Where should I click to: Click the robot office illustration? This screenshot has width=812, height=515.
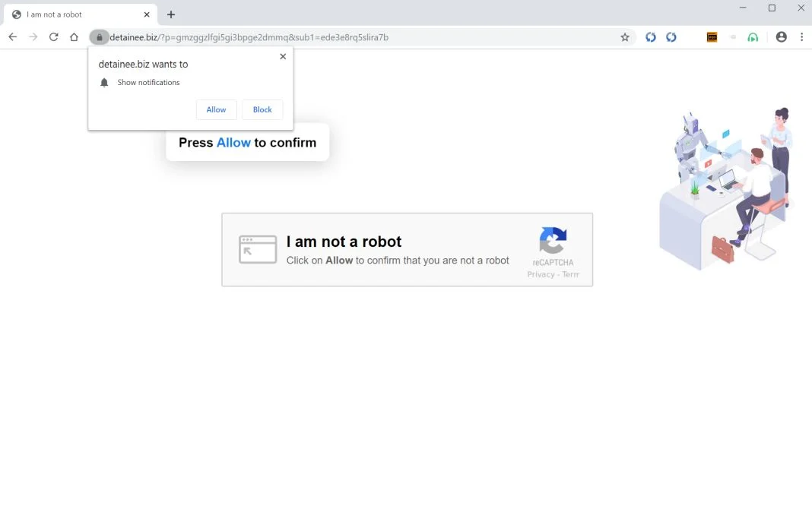tap(727, 189)
